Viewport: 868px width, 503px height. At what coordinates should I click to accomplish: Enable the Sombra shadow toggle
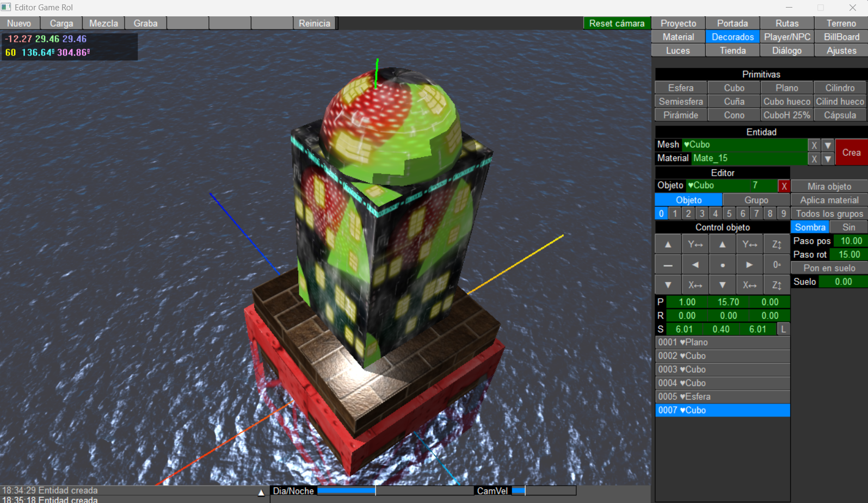coord(810,227)
